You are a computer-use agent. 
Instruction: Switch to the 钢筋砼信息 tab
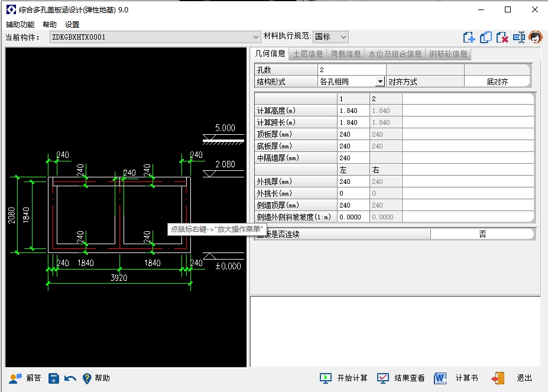pos(448,54)
